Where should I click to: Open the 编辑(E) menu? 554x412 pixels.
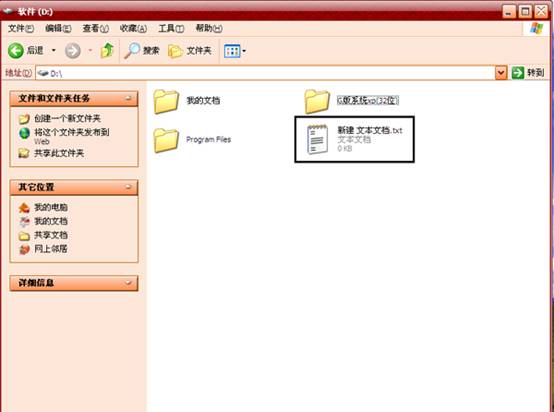[58, 28]
